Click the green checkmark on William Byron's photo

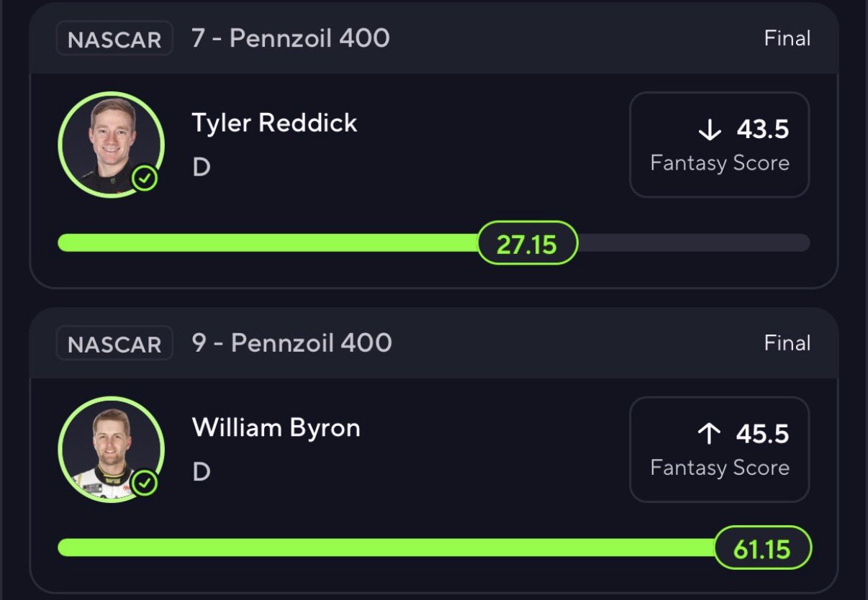tap(145, 483)
